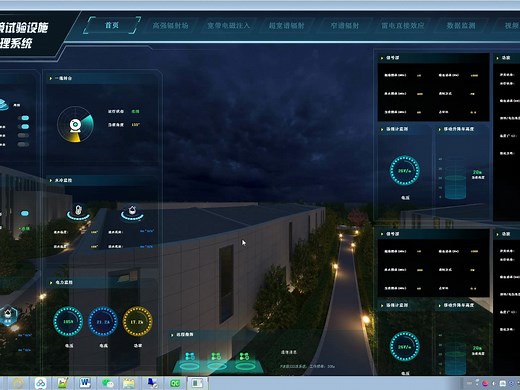Open WeChat from the taskbar
Screen dimensions: 520x390
[x=107, y=383]
